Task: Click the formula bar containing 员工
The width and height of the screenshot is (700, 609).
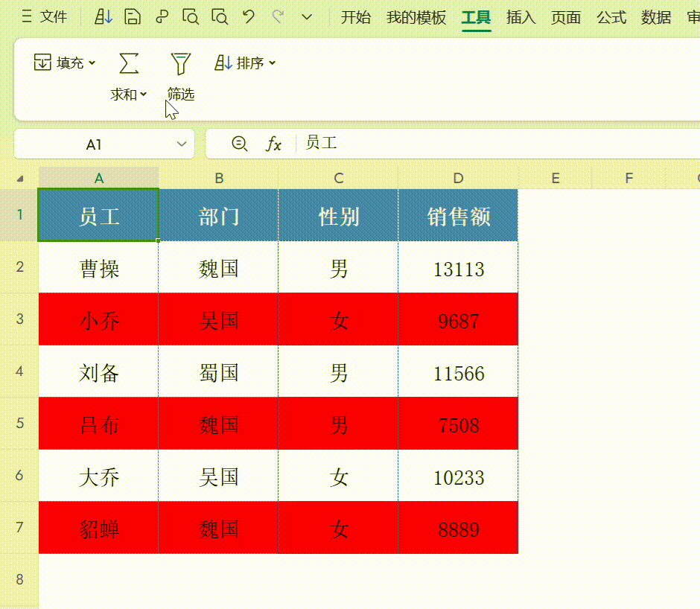Action: tap(497, 144)
